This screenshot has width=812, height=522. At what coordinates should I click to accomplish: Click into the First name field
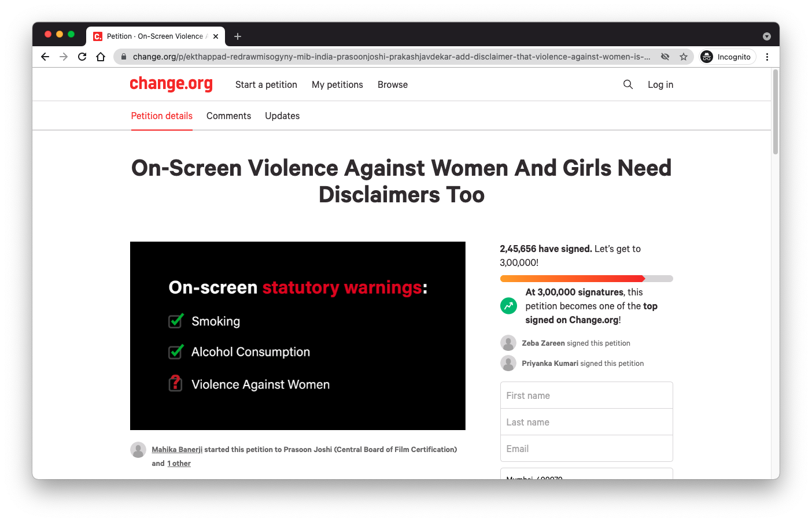(x=586, y=395)
